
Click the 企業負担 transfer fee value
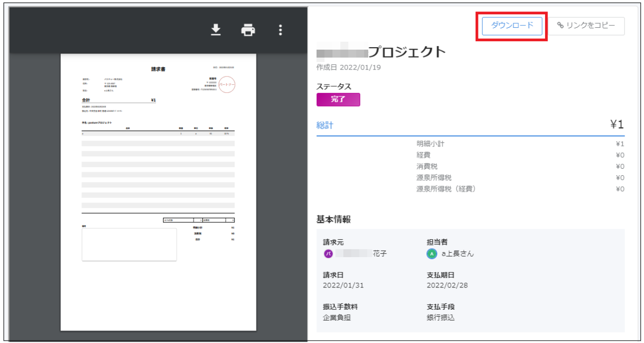click(337, 317)
